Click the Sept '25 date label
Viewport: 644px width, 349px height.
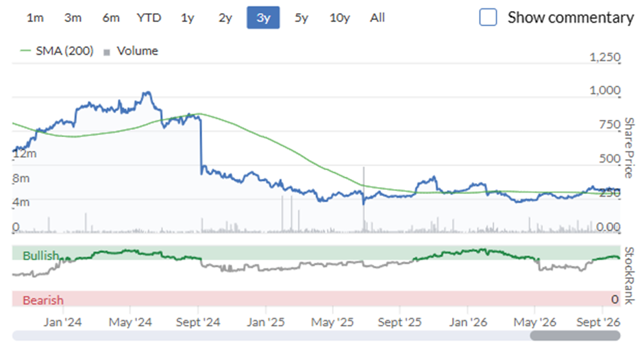coord(399,322)
